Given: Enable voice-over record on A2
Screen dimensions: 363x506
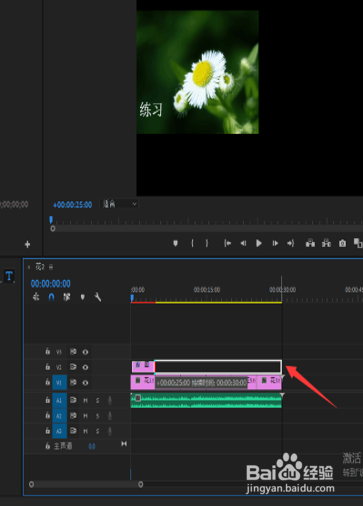Looking at the screenshot, I should pyautogui.click(x=110, y=416).
